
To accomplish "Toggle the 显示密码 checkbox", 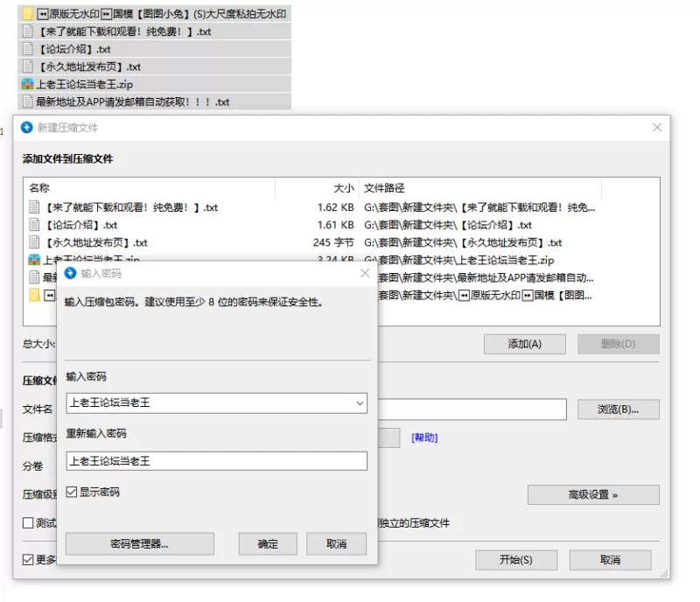I will click(72, 492).
